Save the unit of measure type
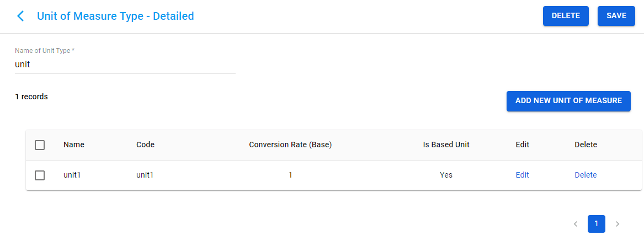The height and width of the screenshot is (246, 644). tap(616, 16)
